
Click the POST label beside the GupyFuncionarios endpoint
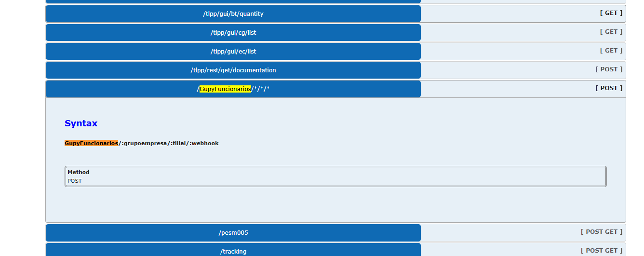tap(609, 88)
